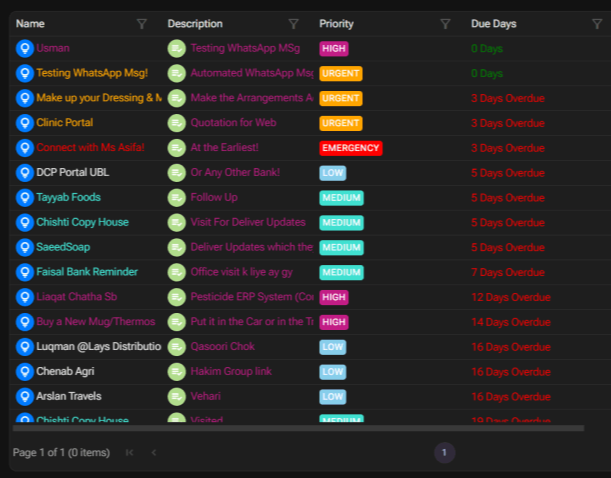Click the lightbulb icon next to Clinic Portal
The image size is (611, 478).
tap(25, 123)
